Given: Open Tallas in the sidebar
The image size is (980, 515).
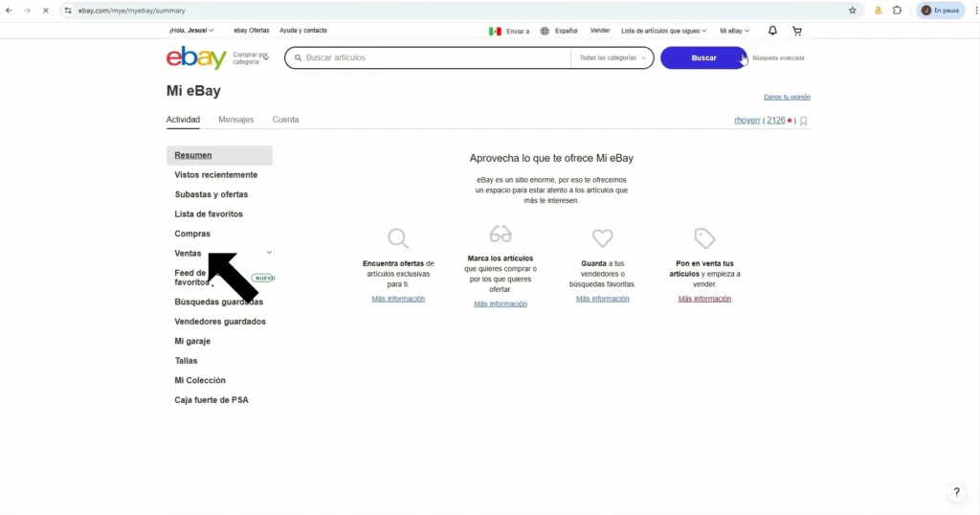Looking at the screenshot, I should click(x=186, y=361).
